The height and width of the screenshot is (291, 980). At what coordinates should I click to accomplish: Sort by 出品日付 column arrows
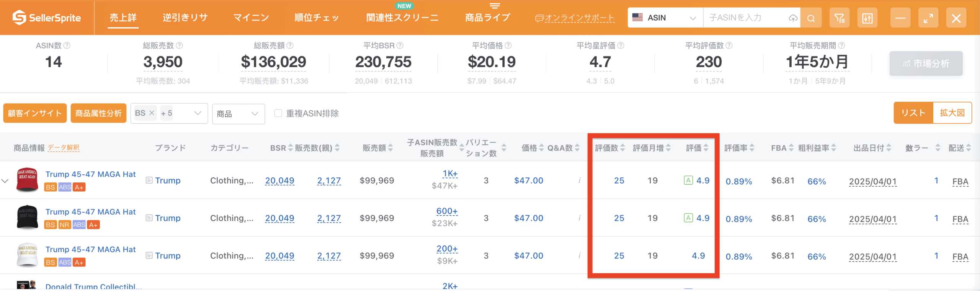click(889, 148)
